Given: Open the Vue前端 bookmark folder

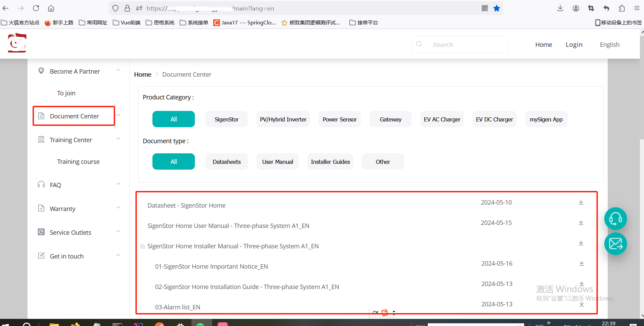Looking at the screenshot, I should tap(127, 22).
